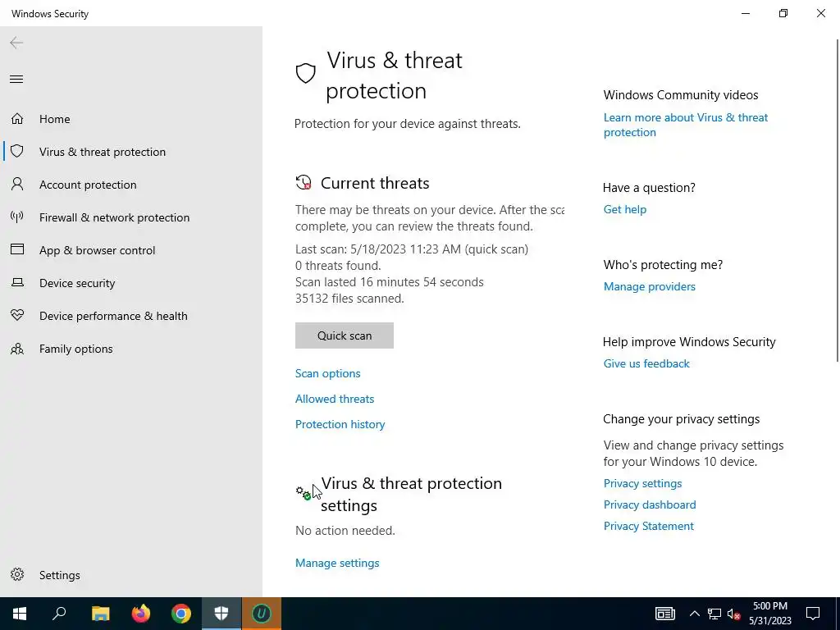Open Firewall & network protection page

click(x=114, y=217)
